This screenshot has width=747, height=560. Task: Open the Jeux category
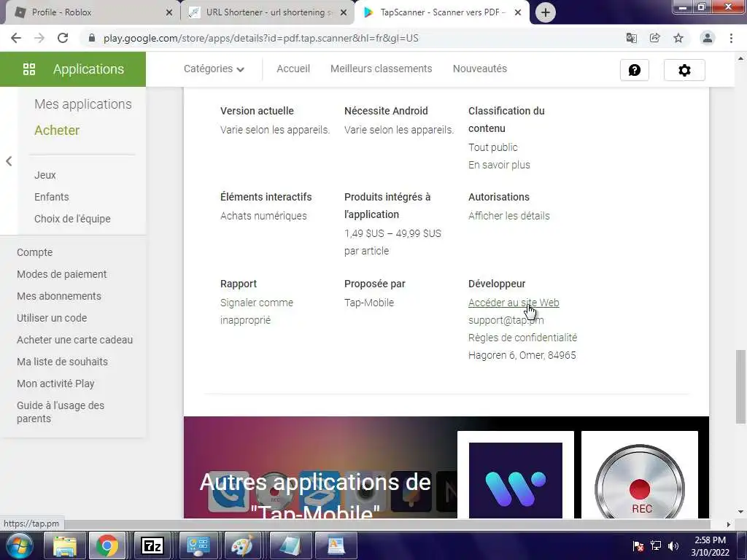[x=44, y=175]
